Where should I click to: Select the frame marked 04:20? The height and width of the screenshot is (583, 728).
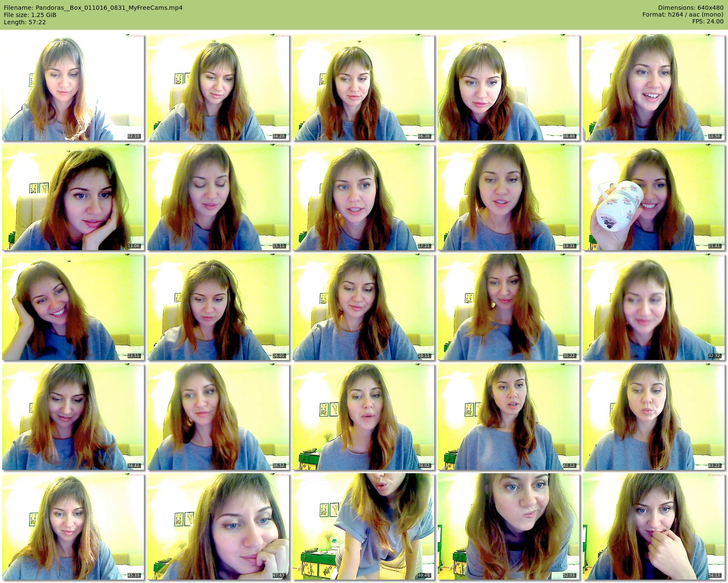pyautogui.click(x=218, y=88)
